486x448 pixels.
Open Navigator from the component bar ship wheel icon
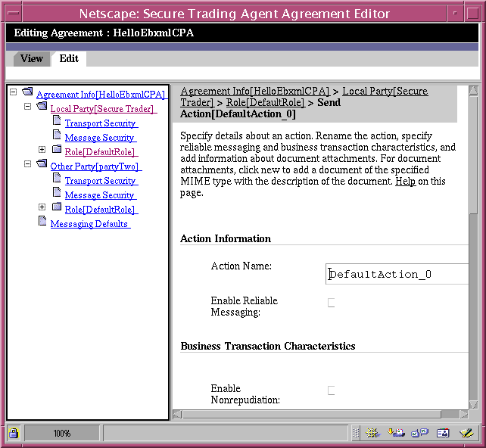pyautogui.click(x=372, y=433)
